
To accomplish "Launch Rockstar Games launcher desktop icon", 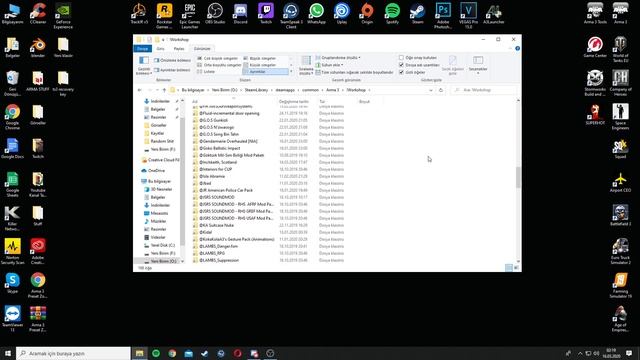I will 164,16.
